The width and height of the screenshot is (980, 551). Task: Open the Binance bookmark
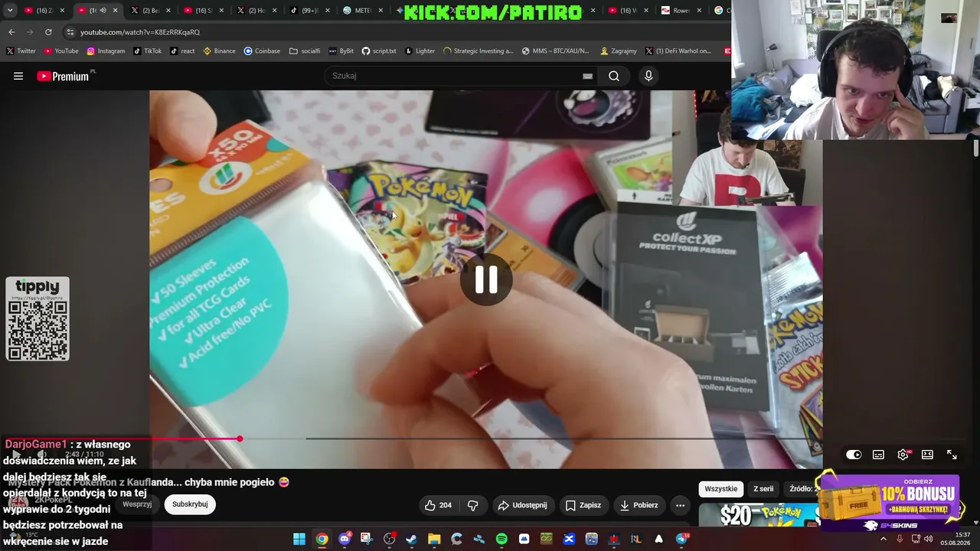click(x=220, y=51)
